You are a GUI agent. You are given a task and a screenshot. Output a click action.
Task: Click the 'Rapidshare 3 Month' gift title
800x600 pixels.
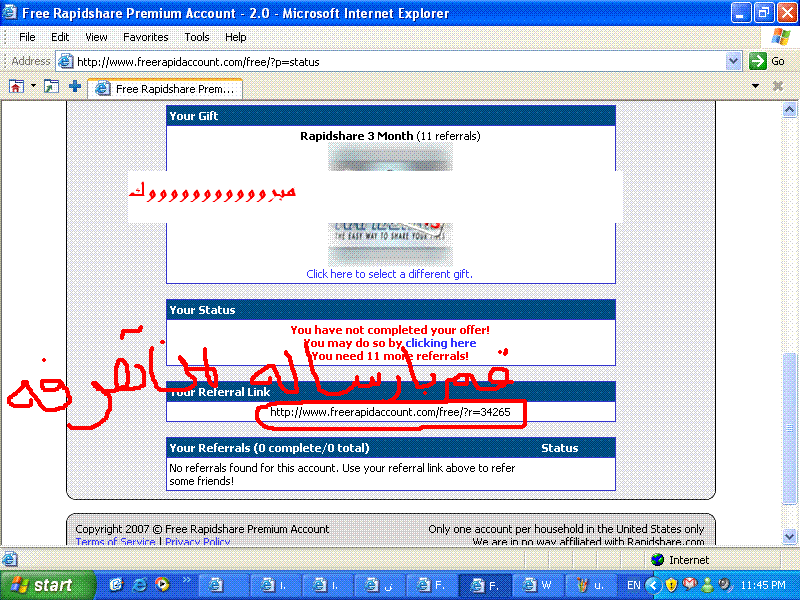pos(356,136)
